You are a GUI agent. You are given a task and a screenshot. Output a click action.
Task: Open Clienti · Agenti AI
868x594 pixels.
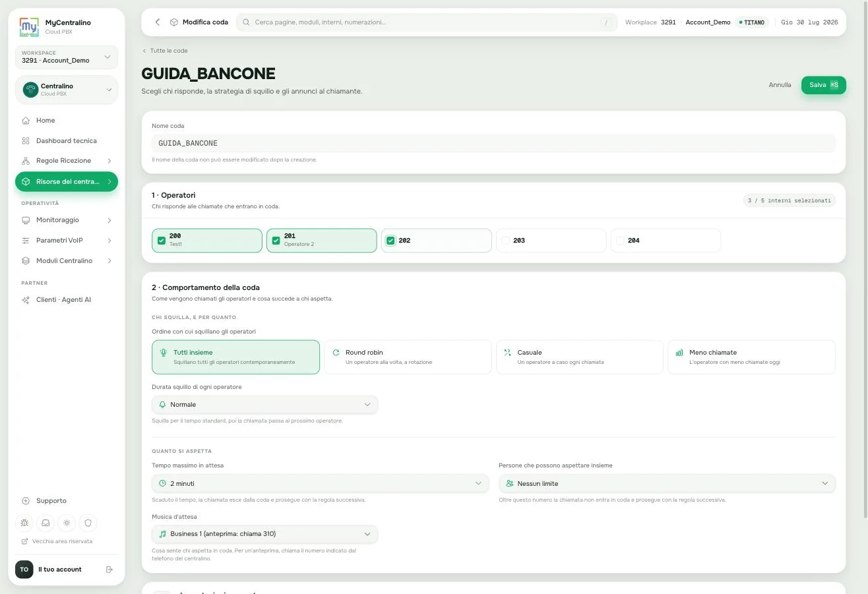66,300
